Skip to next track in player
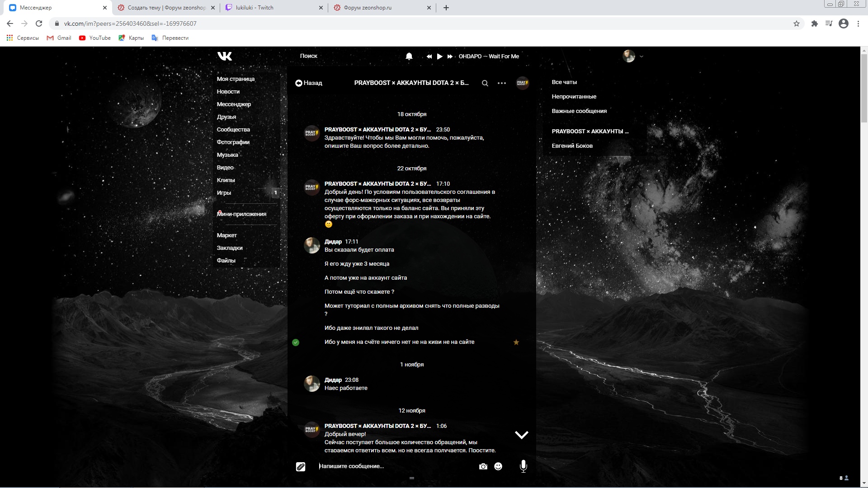 [x=450, y=56]
